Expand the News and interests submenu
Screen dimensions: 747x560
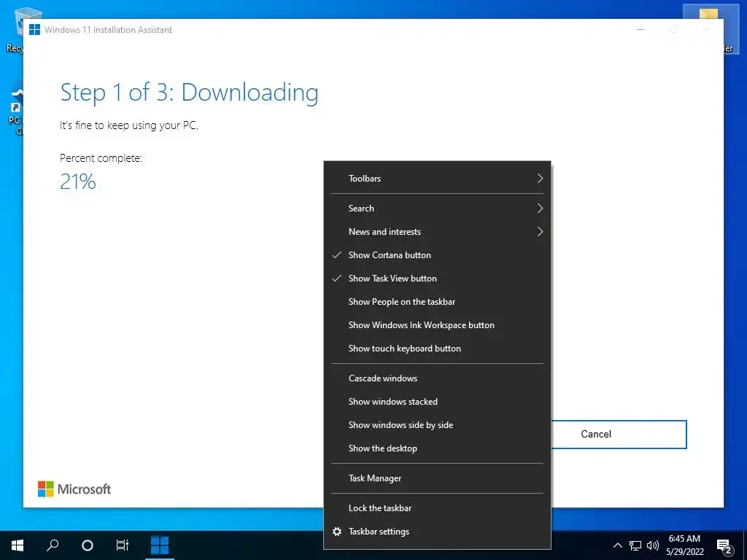438,232
